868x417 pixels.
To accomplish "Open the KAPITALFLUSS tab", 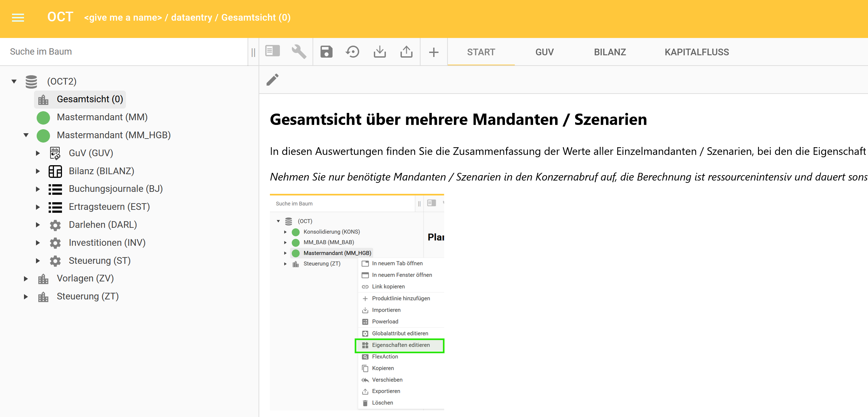I will (696, 52).
